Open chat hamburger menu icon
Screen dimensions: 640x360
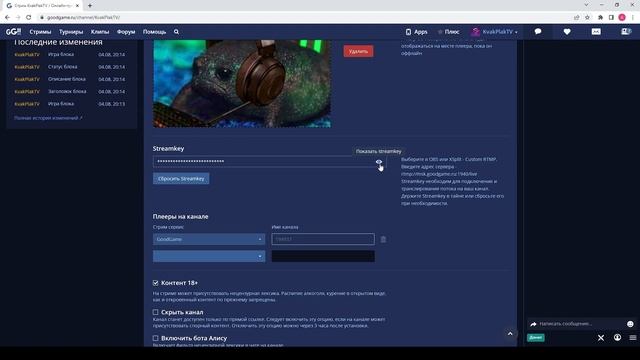coord(633,338)
